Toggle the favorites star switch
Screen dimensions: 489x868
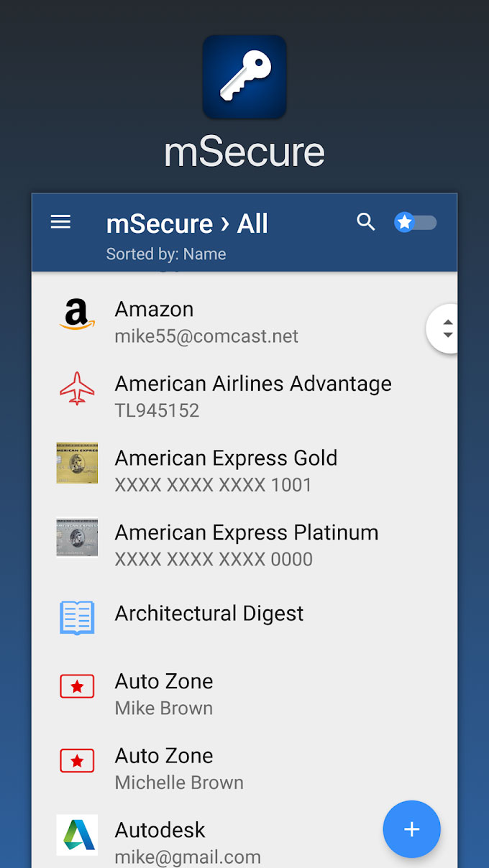coord(416,223)
